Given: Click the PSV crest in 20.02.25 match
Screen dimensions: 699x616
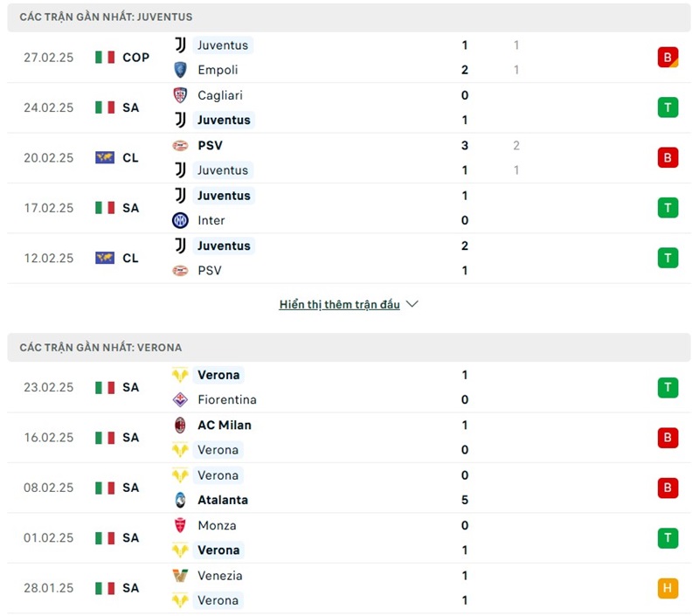Looking at the screenshot, I should pyautogui.click(x=180, y=146).
